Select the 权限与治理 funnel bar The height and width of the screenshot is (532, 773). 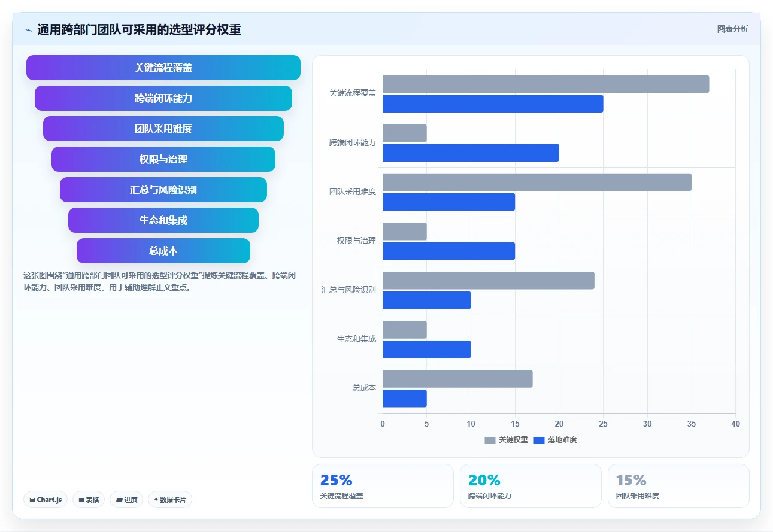(x=163, y=159)
